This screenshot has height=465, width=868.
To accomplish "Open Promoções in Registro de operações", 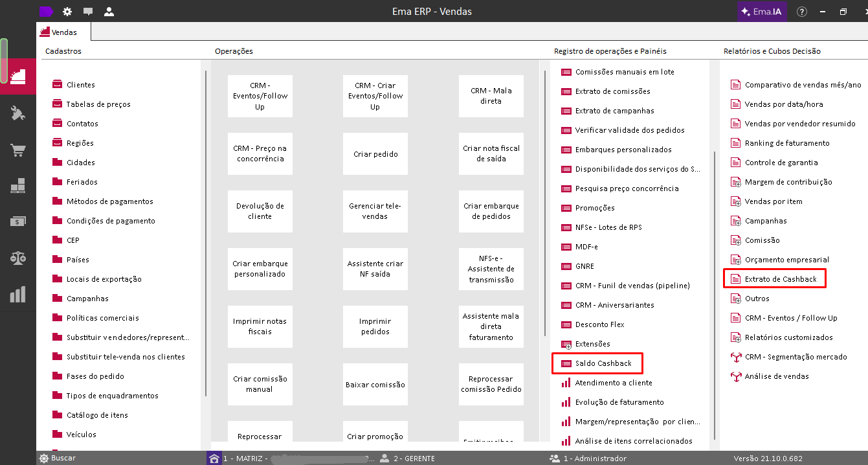I will [x=595, y=208].
